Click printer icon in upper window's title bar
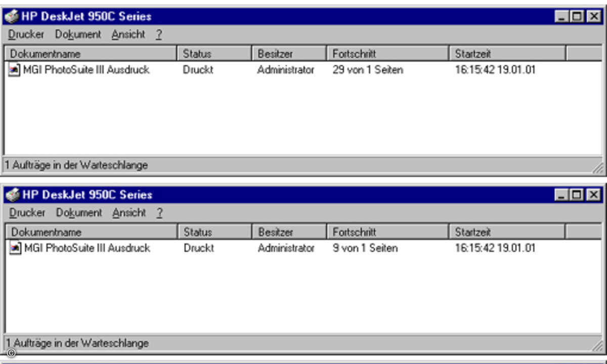607x364 pixels. 12,17
